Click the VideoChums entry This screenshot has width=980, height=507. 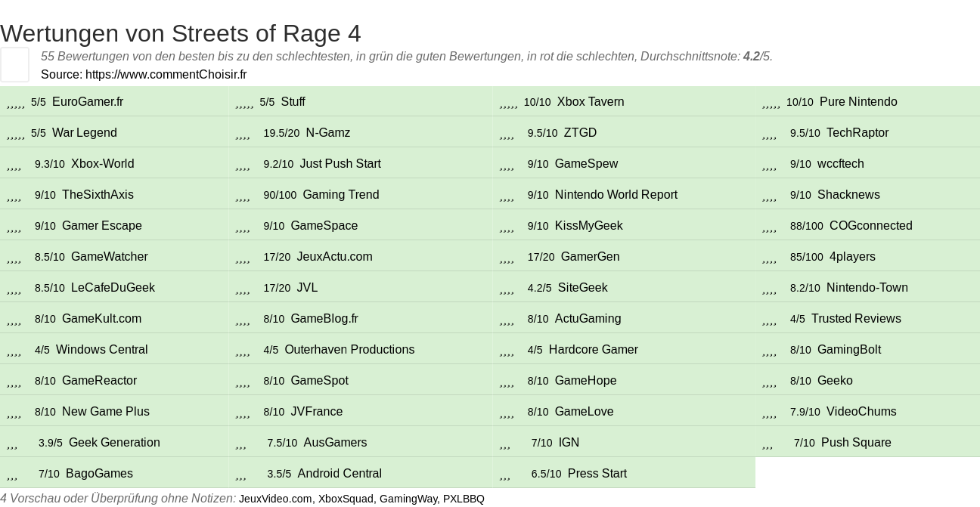tap(861, 411)
